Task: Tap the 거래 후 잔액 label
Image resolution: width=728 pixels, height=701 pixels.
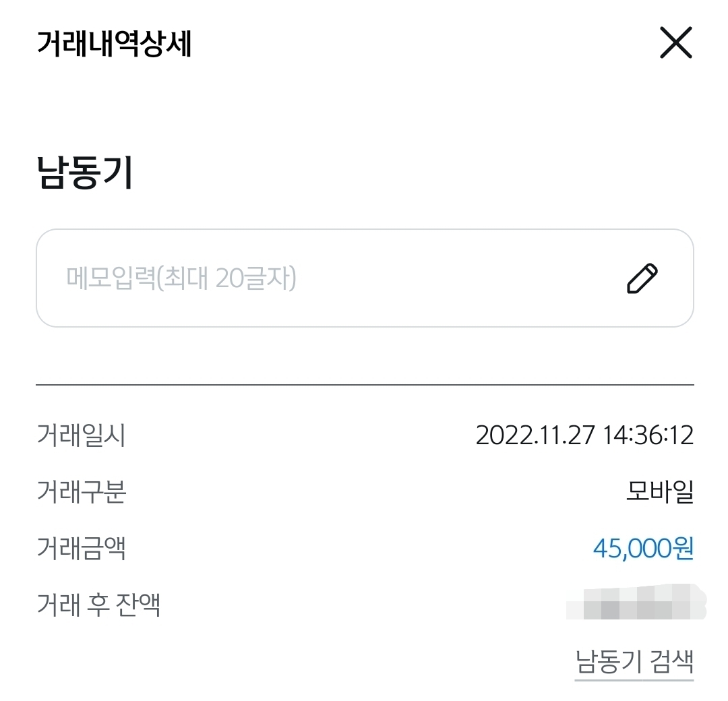Action: point(98,605)
